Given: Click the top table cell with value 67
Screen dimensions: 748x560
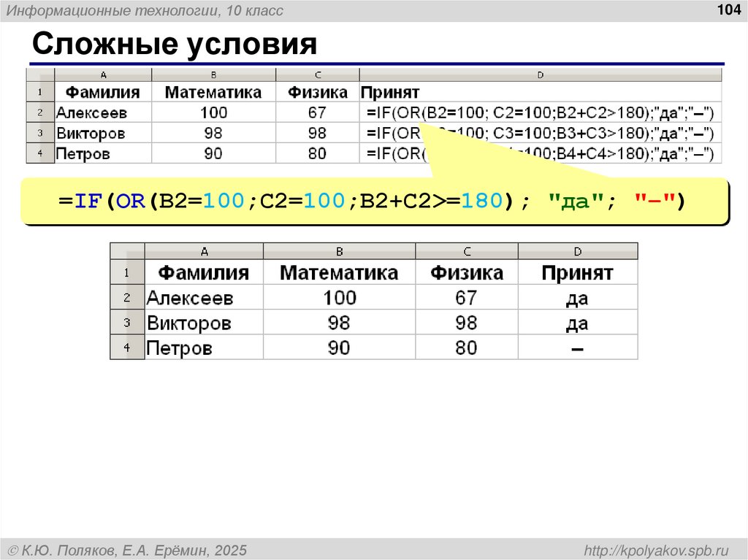Looking at the screenshot, I should tap(317, 112).
